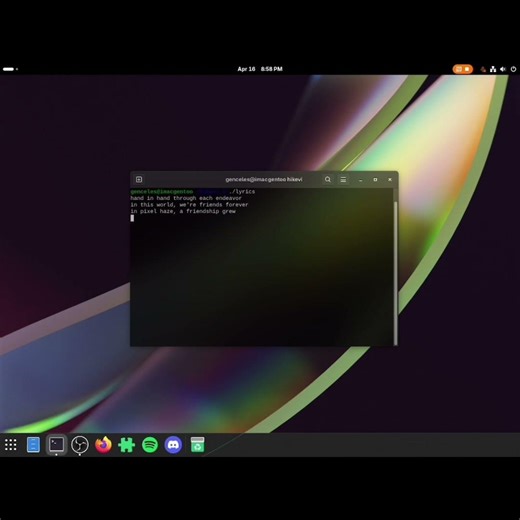Open the Trash in the dock

[197, 445]
